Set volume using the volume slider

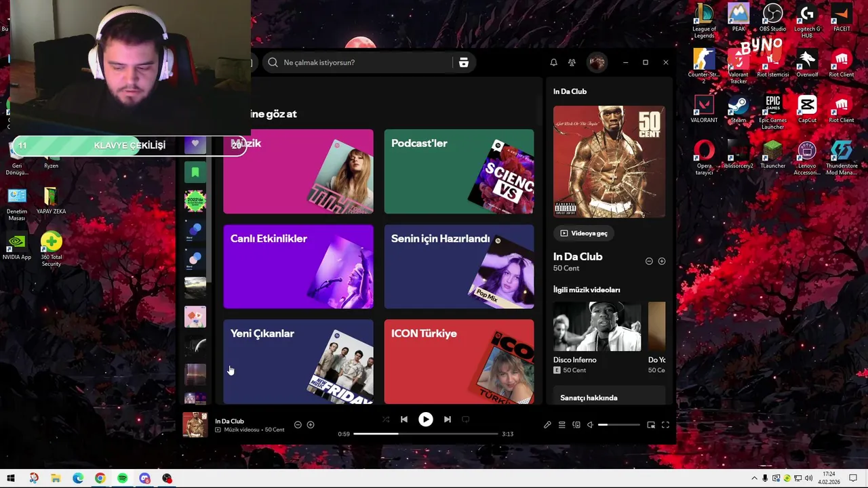(x=618, y=425)
